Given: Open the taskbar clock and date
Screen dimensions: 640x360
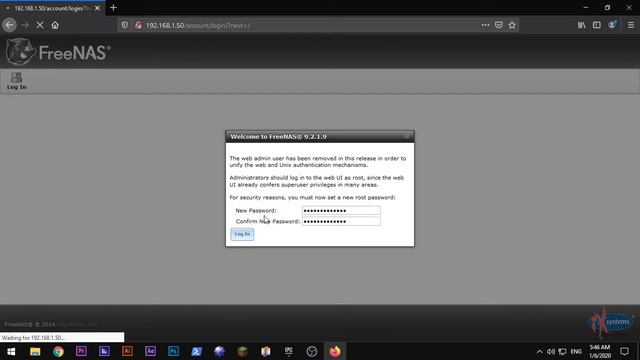Looking at the screenshot, I should (x=600, y=351).
